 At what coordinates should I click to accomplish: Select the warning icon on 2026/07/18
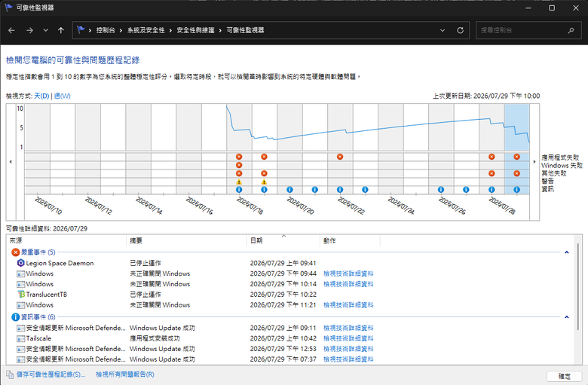click(239, 182)
